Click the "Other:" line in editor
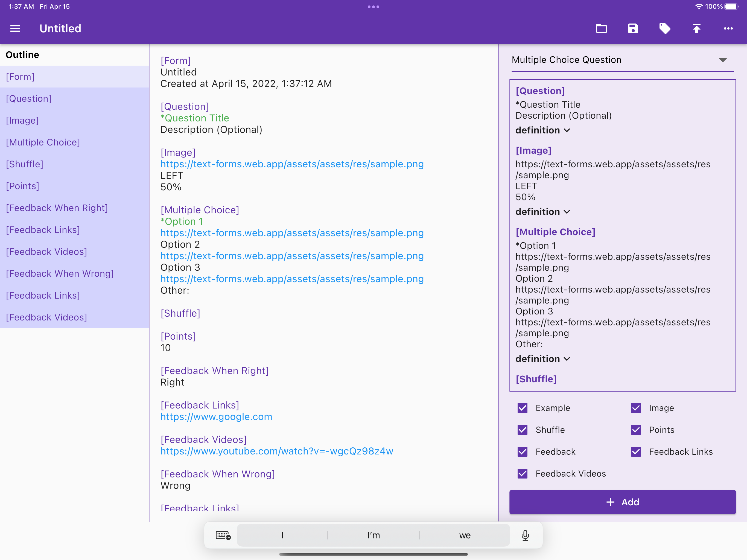 (175, 290)
